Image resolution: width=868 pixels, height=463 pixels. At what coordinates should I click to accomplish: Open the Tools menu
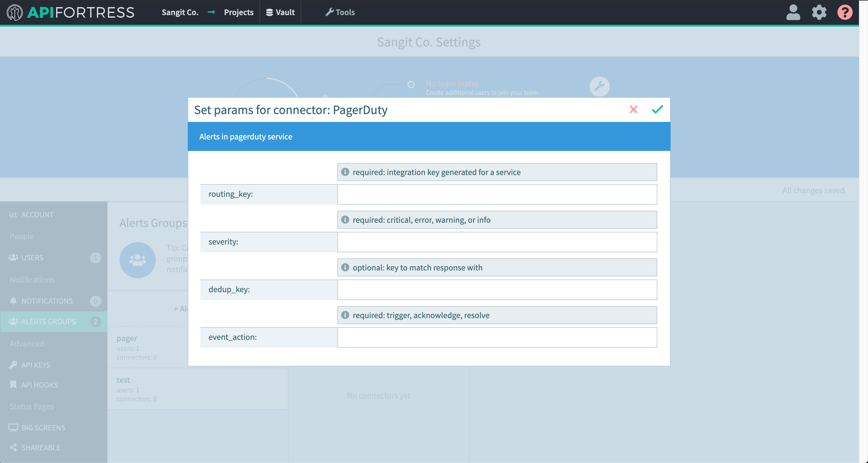(340, 12)
